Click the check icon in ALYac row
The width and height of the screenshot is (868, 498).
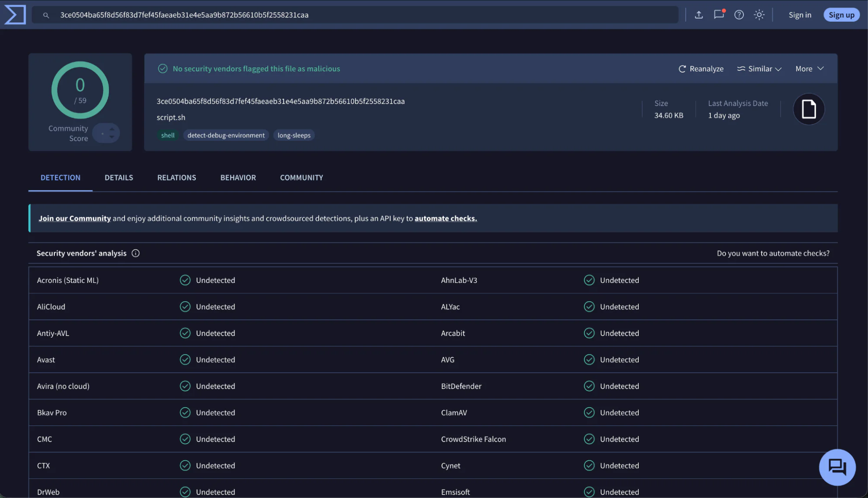[x=589, y=307]
